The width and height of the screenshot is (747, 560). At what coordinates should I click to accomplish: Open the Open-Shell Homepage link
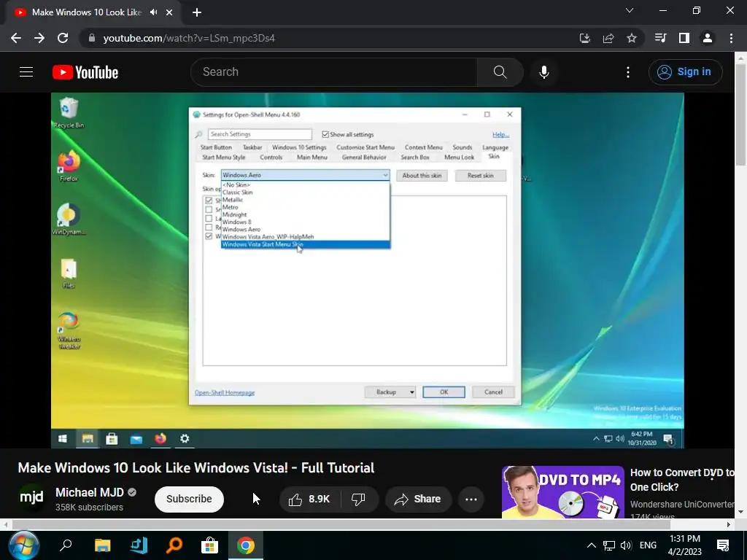click(225, 393)
